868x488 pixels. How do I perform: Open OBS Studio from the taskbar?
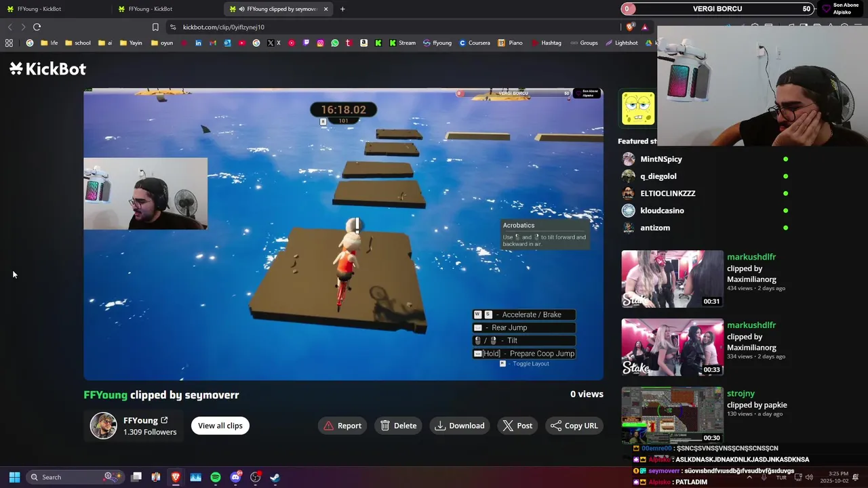[x=255, y=477]
